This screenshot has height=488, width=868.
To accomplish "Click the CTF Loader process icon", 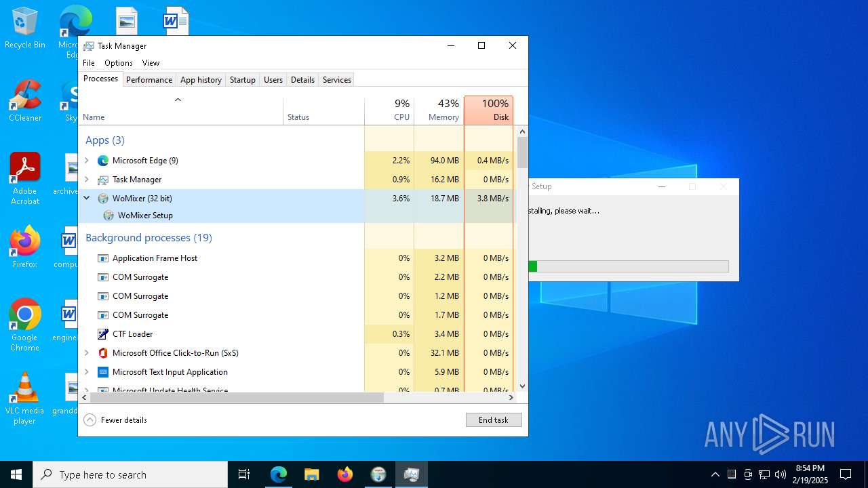I will coord(103,334).
